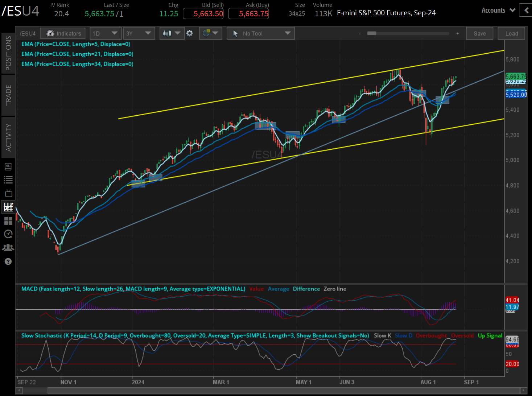The height and width of the screenshot is (396, 532).
Task: Expand the Accounts dropdown
Action: [x=498, y=10]
